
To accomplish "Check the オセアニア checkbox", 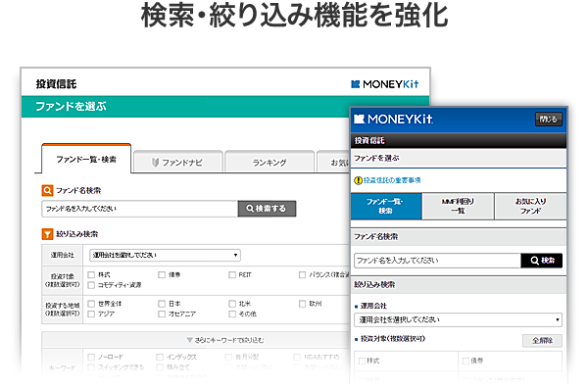I will pyautogui.click(x=162, y=314).
